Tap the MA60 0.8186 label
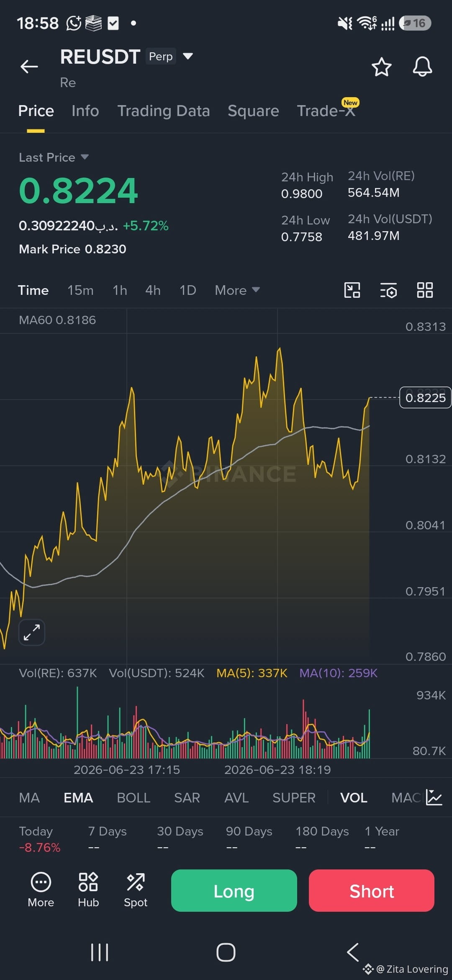This screenshot has width=452, height=980. coord(57,320)
